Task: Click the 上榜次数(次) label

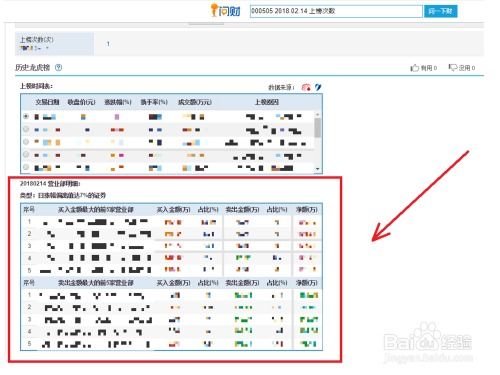Action: click(37, 40)
